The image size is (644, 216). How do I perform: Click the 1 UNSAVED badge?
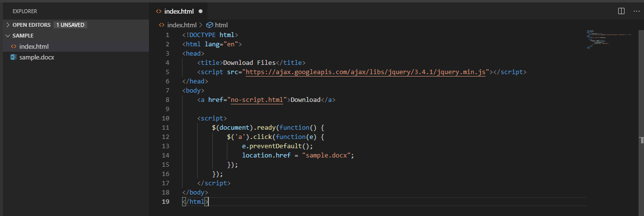(70, 24)
